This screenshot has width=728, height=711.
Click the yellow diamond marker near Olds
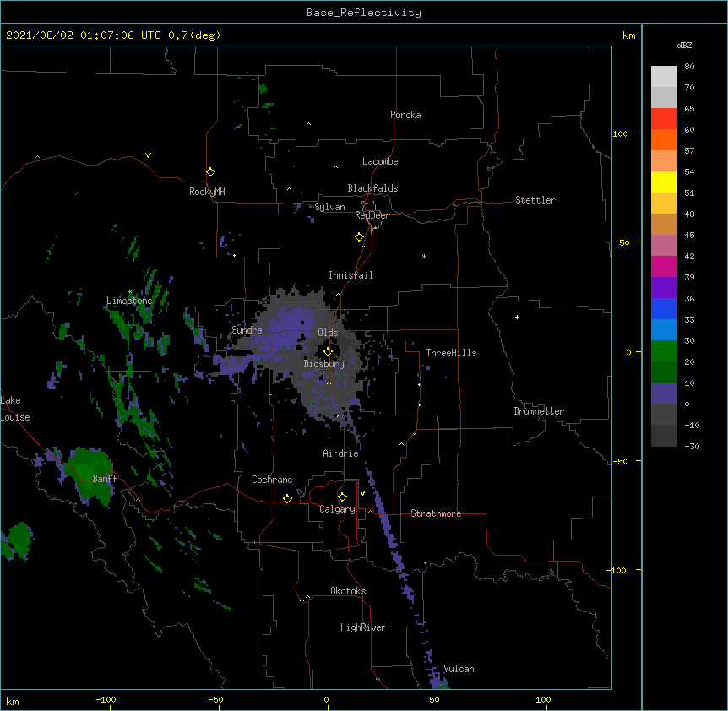[x=328, y=352]
